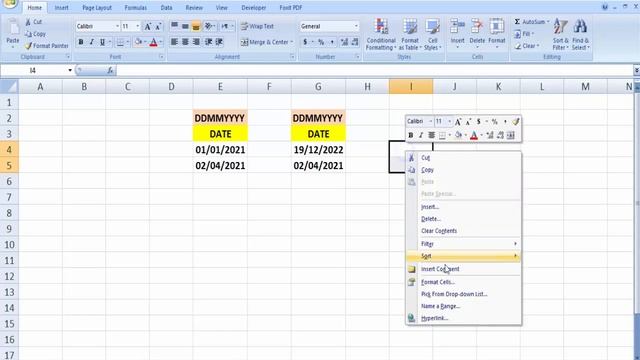Increase font size with ribbon Grow Font icon
The width and height of the screenshot is (640, 360).
[x=147, y=27]
